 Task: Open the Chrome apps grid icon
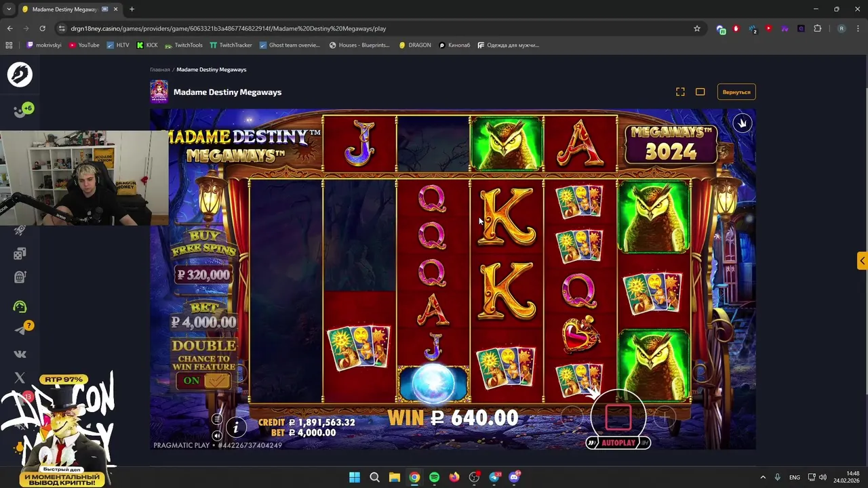click(x=9, y=45)
